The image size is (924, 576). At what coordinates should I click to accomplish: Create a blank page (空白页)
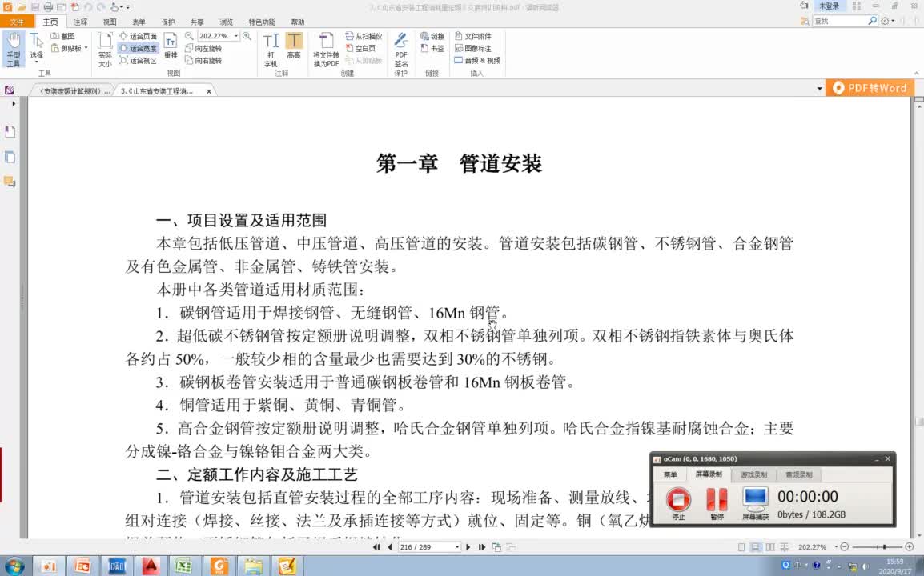coord(360,48)
